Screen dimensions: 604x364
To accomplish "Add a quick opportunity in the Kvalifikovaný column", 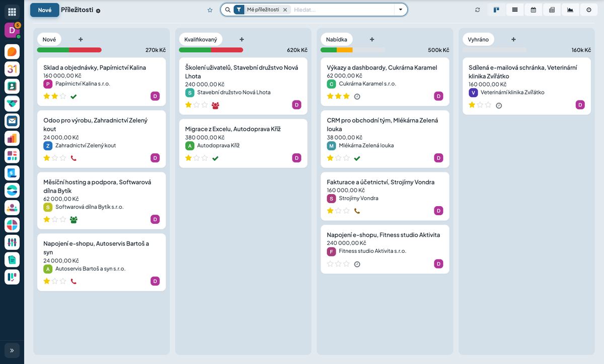I will (242, 39).
